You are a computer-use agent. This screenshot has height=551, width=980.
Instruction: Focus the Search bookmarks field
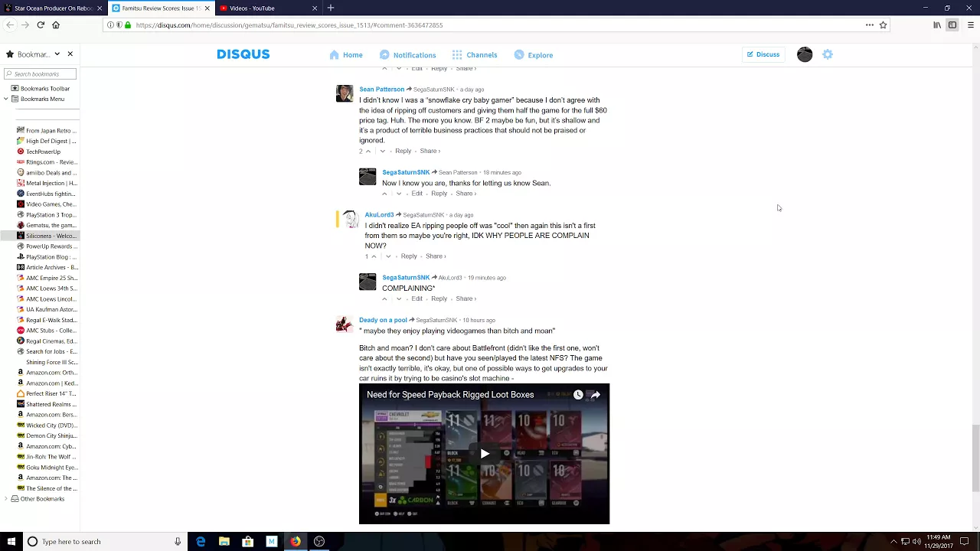40,73
